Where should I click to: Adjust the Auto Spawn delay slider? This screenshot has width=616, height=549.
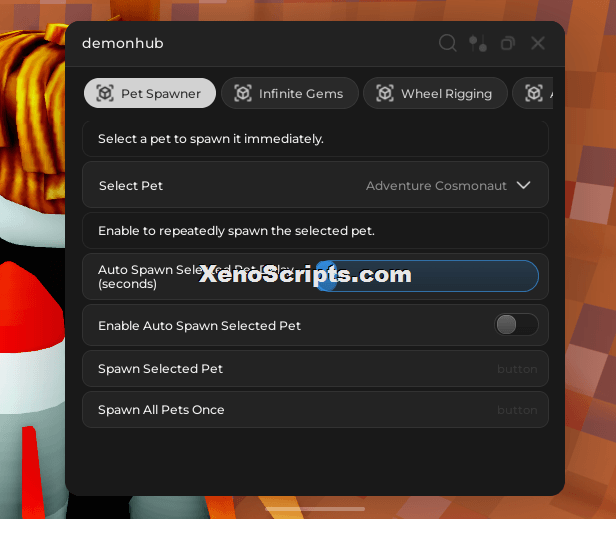pos(427,276)
